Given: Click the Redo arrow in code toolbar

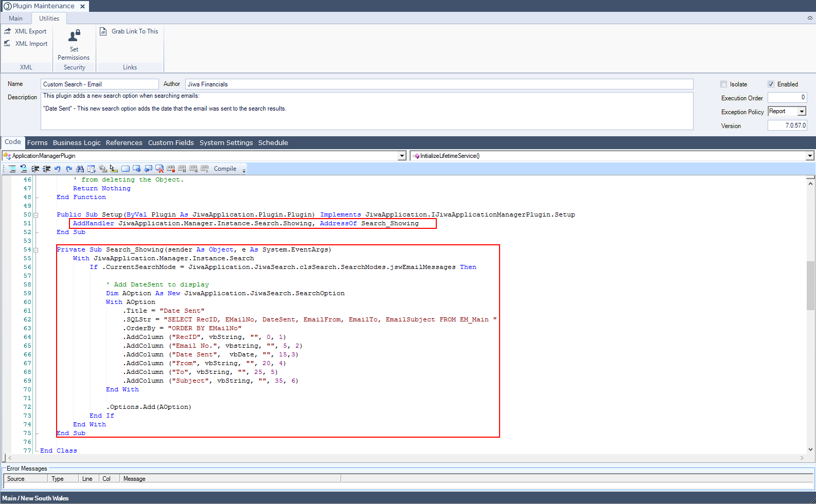Looking at the screenshot, I should [69, 169].
